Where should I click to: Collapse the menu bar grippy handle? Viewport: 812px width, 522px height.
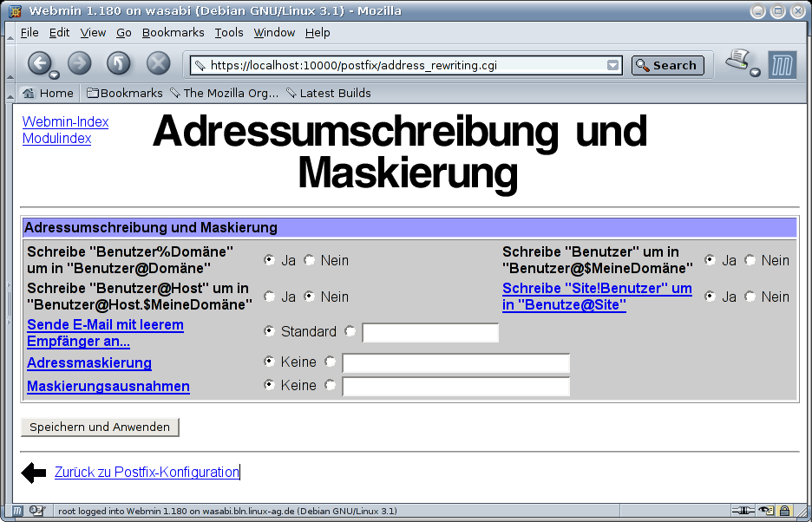point(10,33)
